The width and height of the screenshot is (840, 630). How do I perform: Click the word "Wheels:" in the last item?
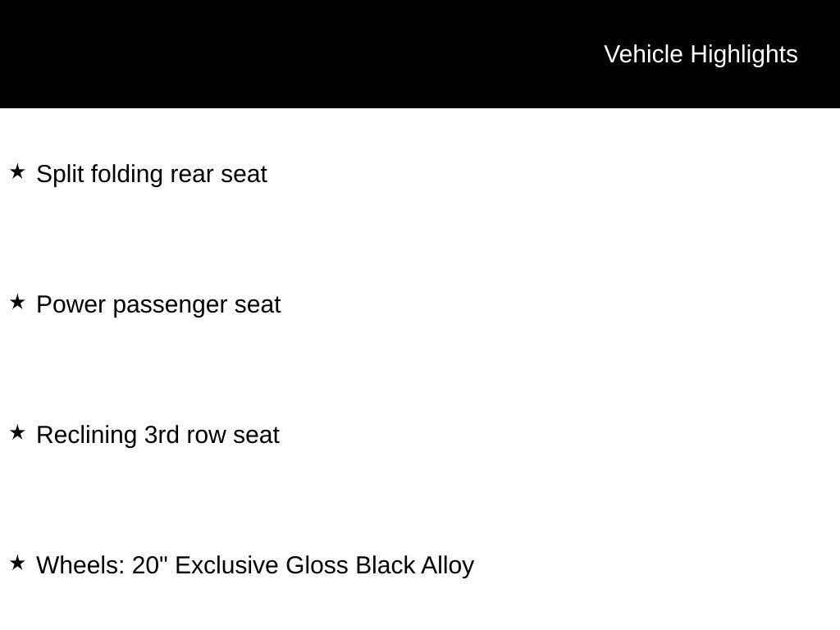click(x=81, y=565)
